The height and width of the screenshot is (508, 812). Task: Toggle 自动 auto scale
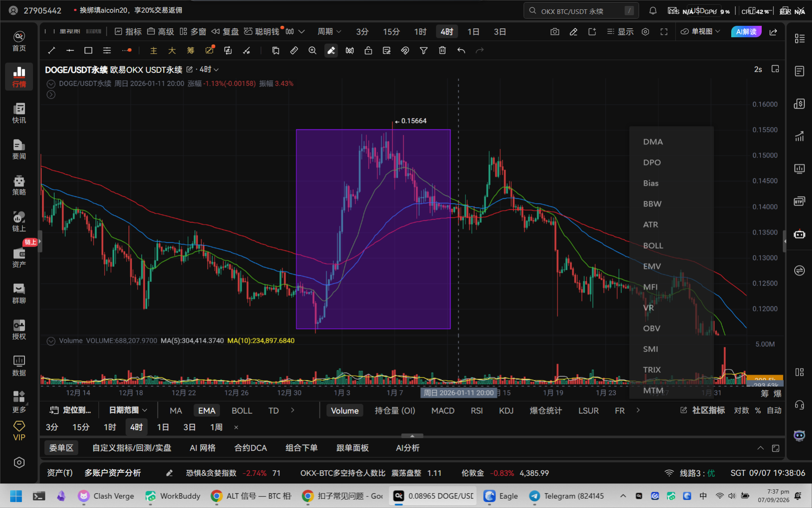774,410
